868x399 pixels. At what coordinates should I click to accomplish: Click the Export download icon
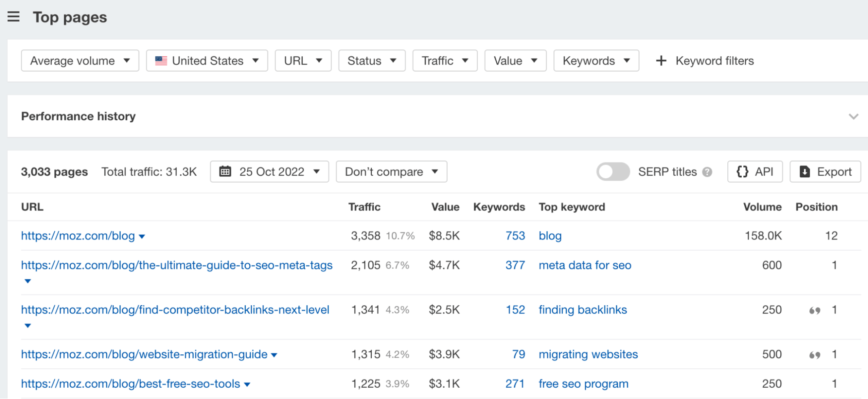tap(805, 172)
